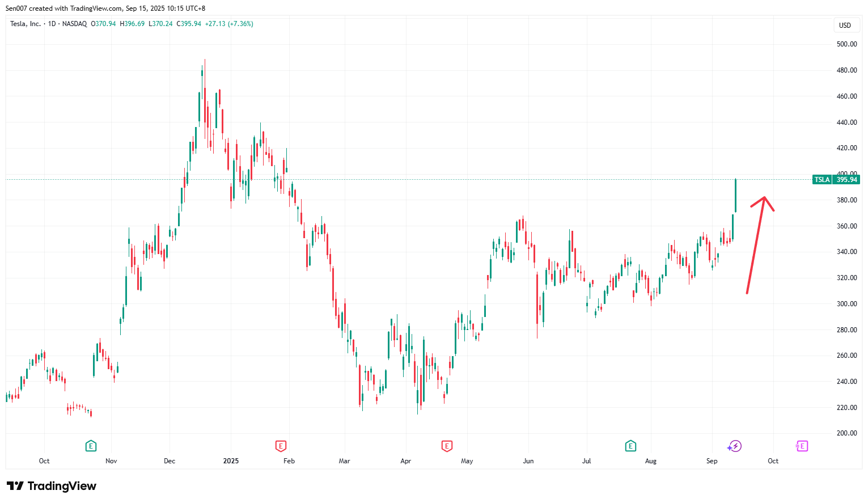Click the green earnings marker before Nov
The width and height of the screenshot is (868, 503).
[91, 446]
